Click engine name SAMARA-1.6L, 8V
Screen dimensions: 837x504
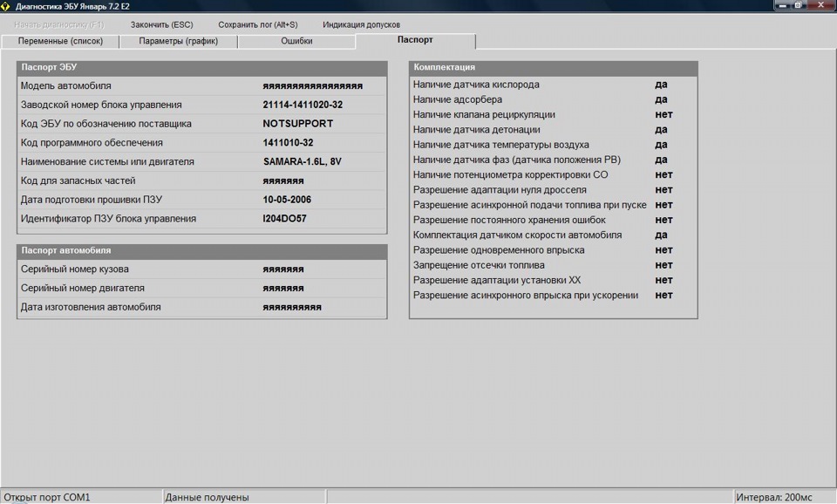303,162
